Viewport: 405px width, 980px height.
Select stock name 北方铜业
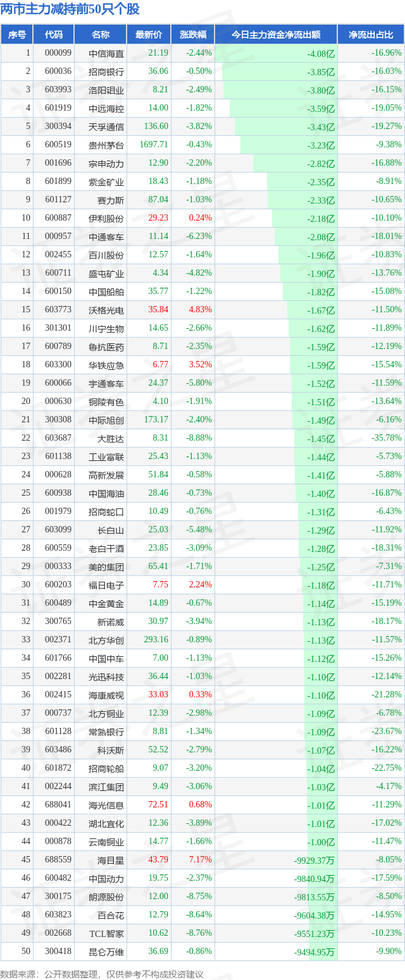[x=106, y=713]
